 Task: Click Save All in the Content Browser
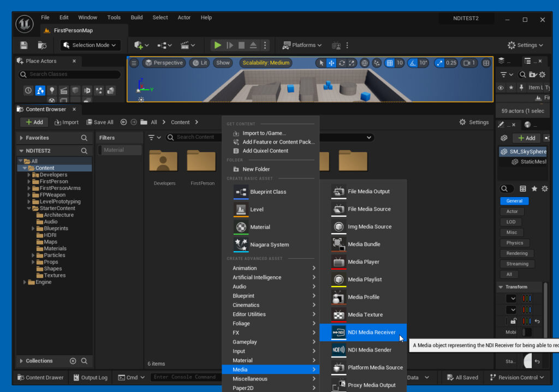pos(100,122)
